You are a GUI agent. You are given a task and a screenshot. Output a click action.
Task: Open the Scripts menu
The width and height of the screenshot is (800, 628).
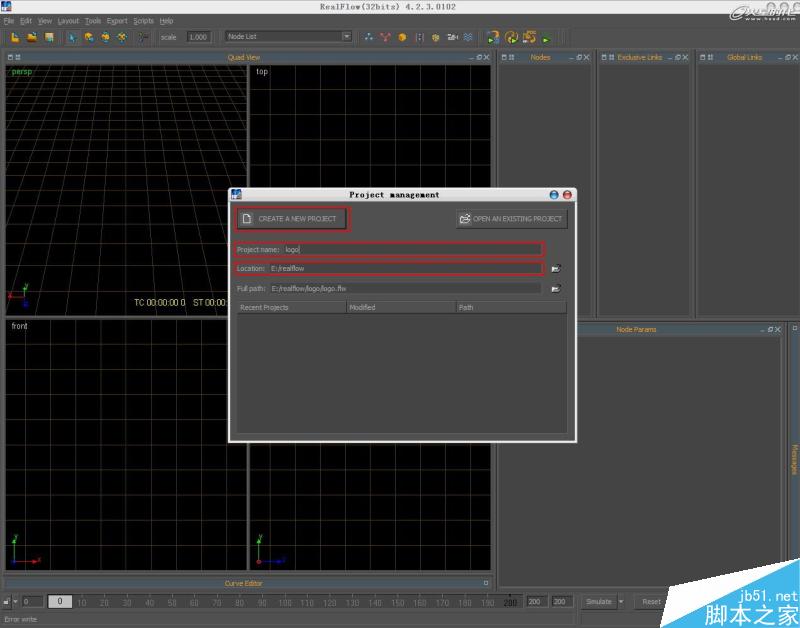pyautogui.click(x=143, y=20)
